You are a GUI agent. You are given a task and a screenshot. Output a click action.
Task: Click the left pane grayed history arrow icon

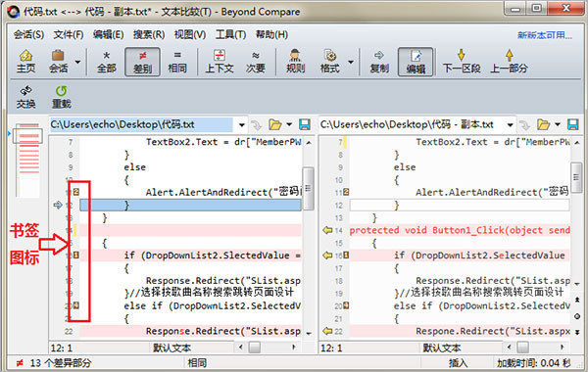(257, 124)
